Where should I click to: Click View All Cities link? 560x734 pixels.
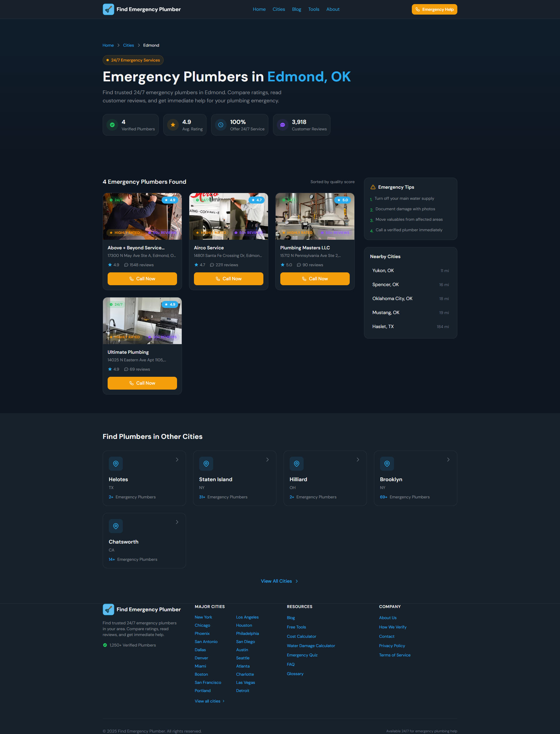coord(279,581)
